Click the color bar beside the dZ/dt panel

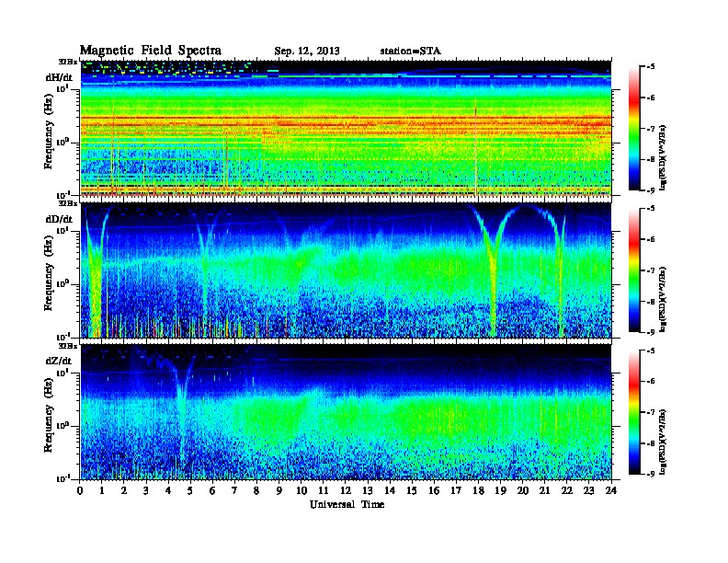point(634,412)
